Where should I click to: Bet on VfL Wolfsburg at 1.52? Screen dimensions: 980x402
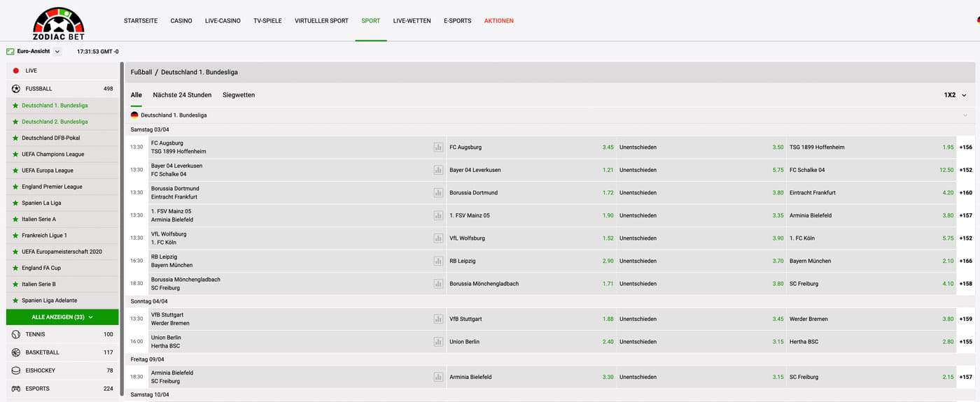(x=531, y=238)
